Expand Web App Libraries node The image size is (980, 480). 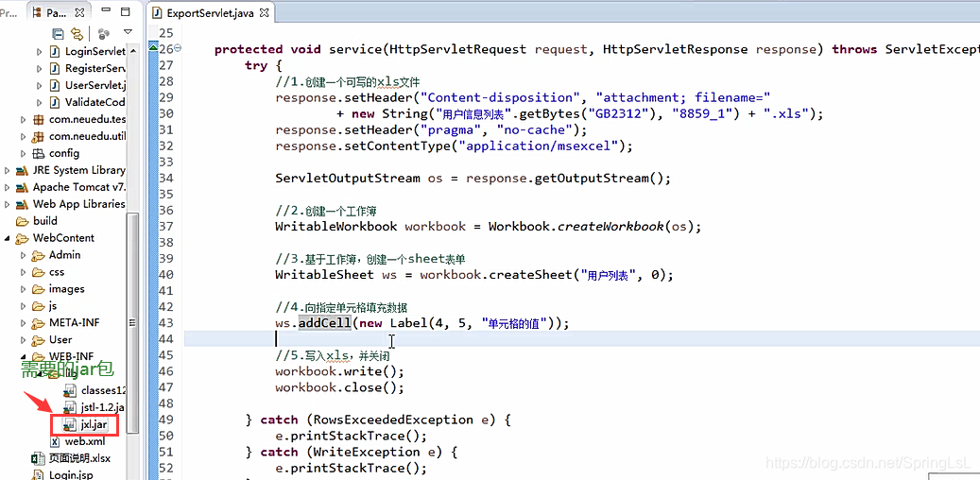pos(7,204)
